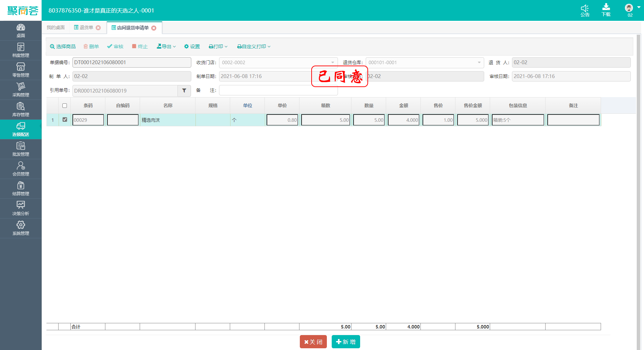This screenshot has height=350, width=644.
Task: Expand the 自定义打印 dropdown
Action: 254,46
